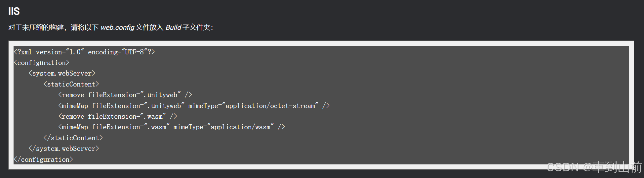Click the mimeMap .wasm line
This screenshot has width=644, height=178.
point(172,127)
